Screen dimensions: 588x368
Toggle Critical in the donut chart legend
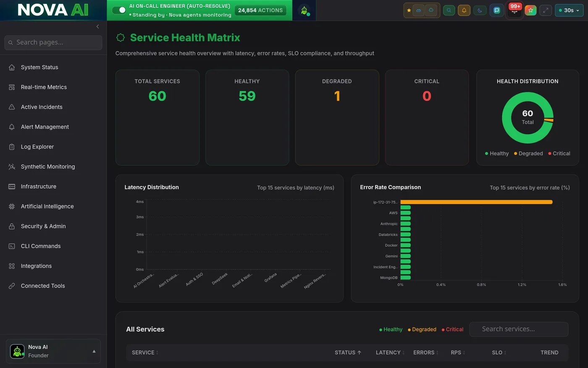pyautogui.click(x=559, y=154)
